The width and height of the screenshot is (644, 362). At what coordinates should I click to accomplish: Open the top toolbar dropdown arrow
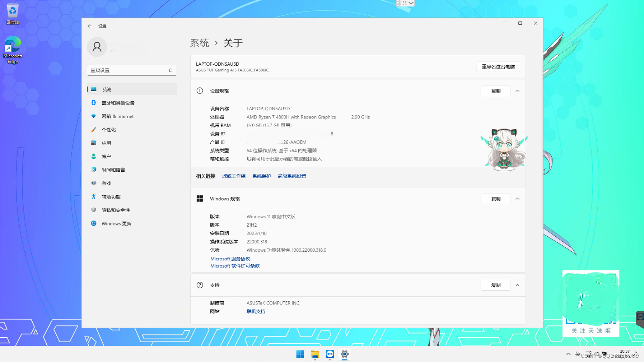point(411,3)
